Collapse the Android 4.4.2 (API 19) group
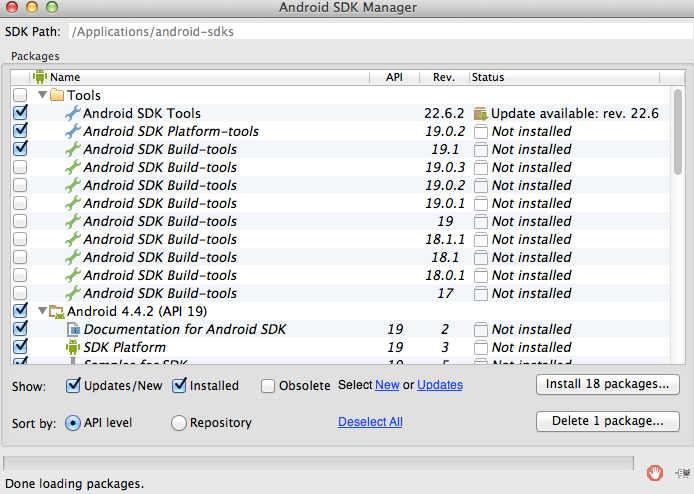 (x=42, y=311)
